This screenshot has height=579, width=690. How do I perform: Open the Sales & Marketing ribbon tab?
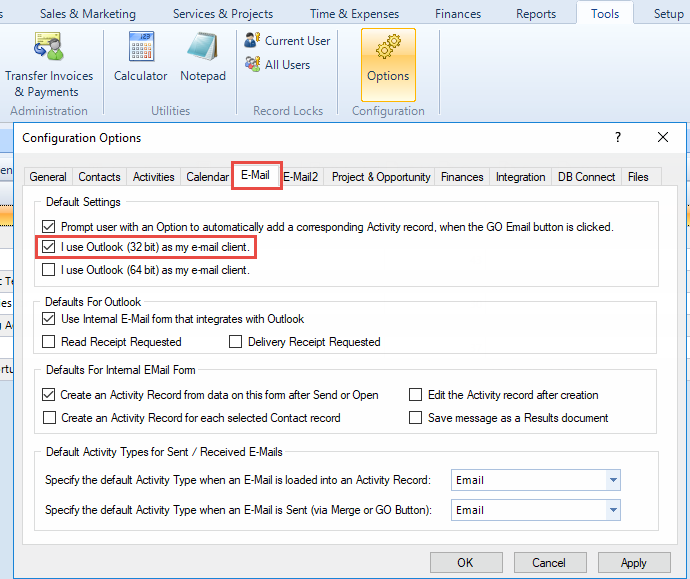(88, 14)
